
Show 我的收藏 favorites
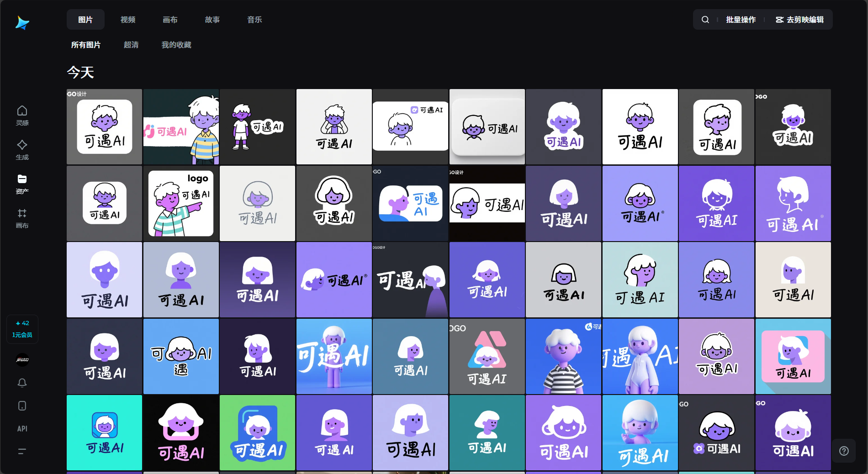point(176,45)
